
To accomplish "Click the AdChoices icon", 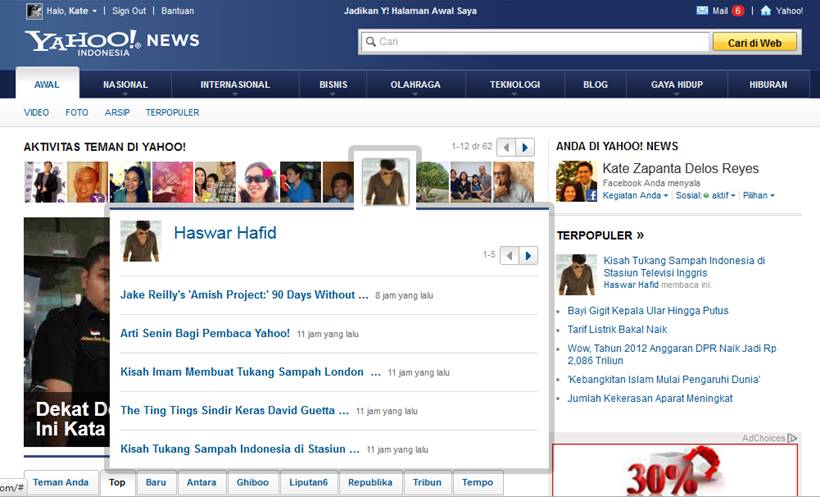I will point(792,438).
